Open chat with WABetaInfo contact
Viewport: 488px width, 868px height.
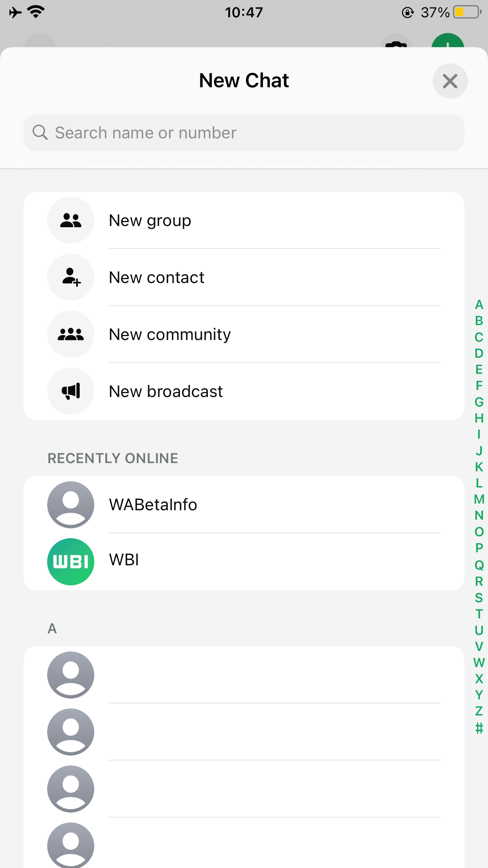tap(153, 505)
